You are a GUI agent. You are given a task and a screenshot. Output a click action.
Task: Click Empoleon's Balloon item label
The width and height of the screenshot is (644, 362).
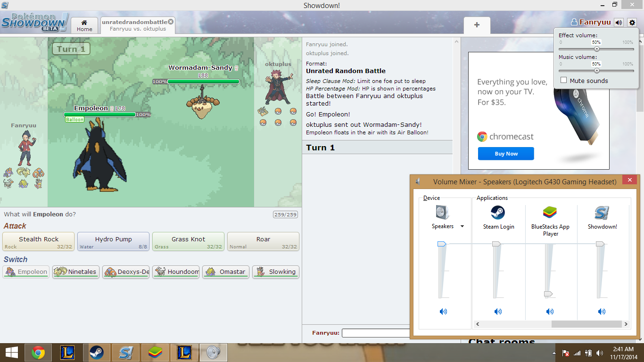(75, 120)
